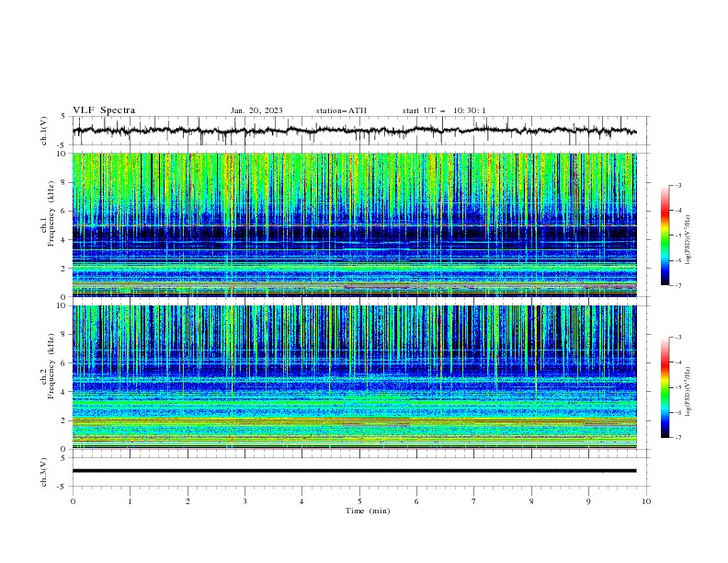Click the "-7" label on ch.1 color bar
Image resolution: width=728 pixels, height=563 pixels.
(x=677, y=285)
